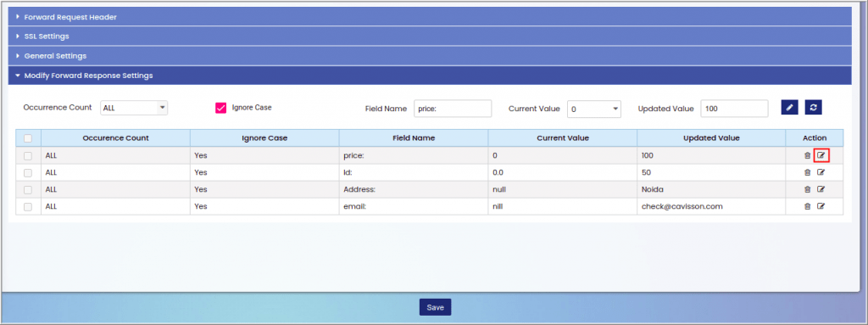Click the Ignore Case column header
The height and width of the screenshot is (325, 868).
[264, 138]
